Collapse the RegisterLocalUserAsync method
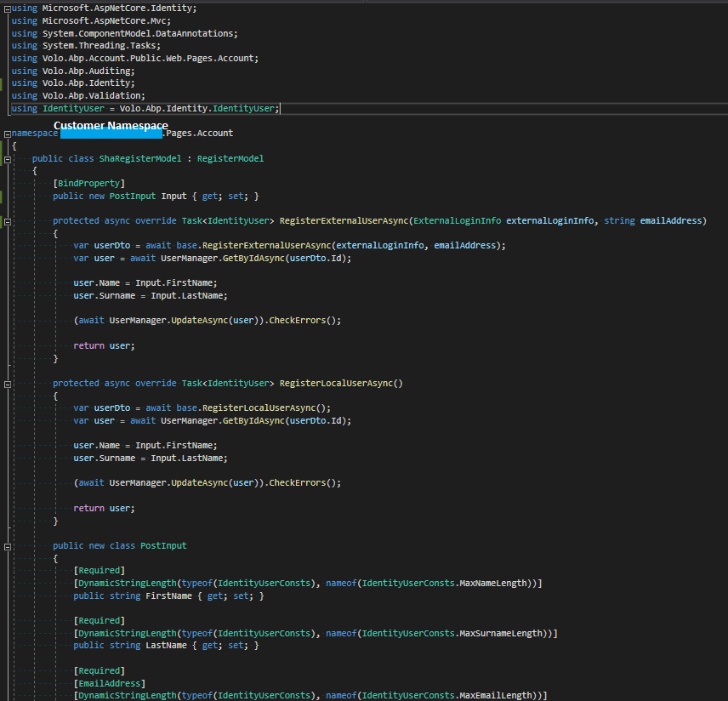The width and height of the screenshot is (728, 701). (x=7, y=384)
